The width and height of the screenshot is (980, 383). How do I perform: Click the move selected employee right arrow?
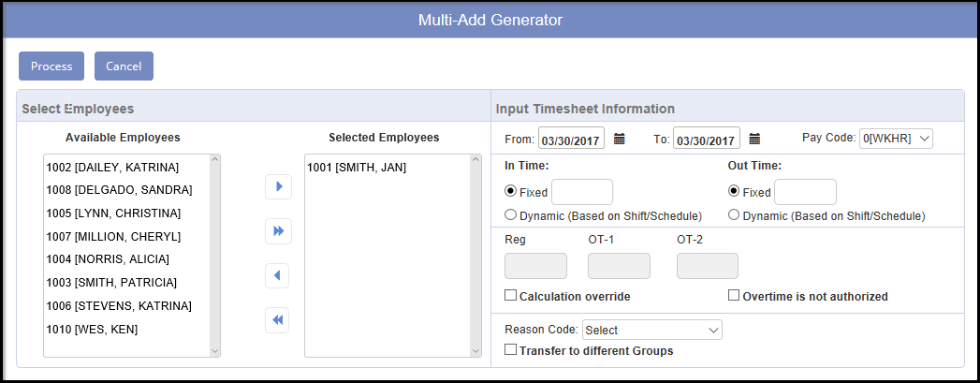click(278, 186)
